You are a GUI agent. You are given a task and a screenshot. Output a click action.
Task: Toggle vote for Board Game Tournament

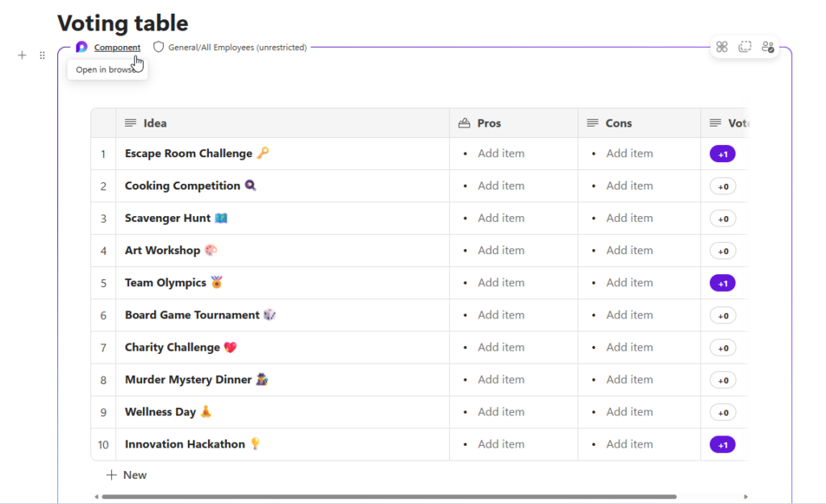coord(723,315)
